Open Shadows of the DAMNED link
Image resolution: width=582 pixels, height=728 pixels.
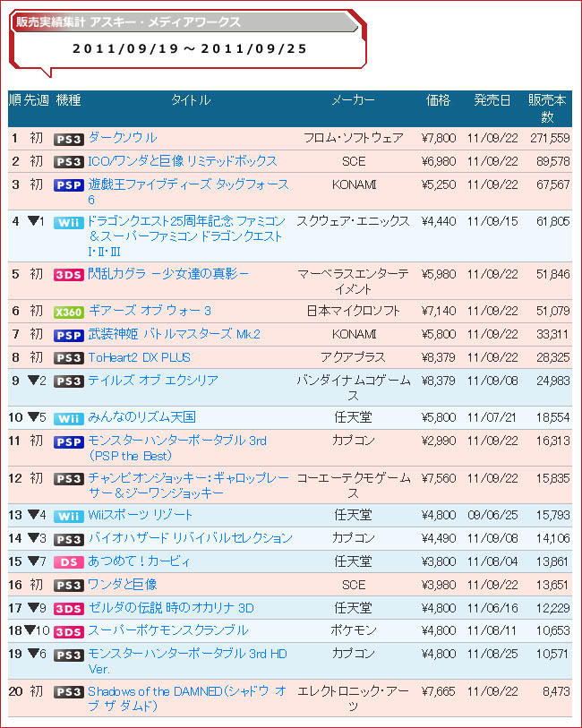pyautogui.click(x=187, y=698)
